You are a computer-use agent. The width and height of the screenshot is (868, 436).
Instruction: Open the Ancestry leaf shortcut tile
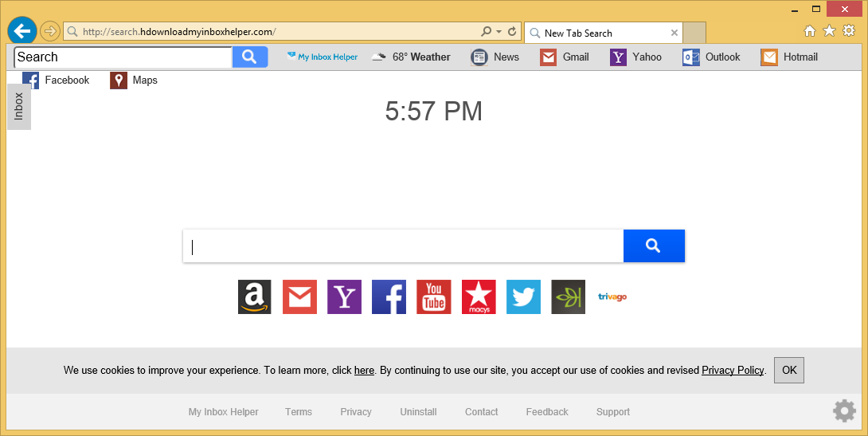click(x=568, y=297)
